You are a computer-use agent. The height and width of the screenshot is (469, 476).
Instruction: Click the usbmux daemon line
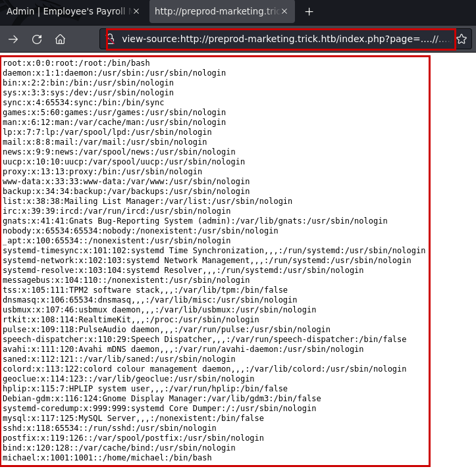click(x=159, y=309)
